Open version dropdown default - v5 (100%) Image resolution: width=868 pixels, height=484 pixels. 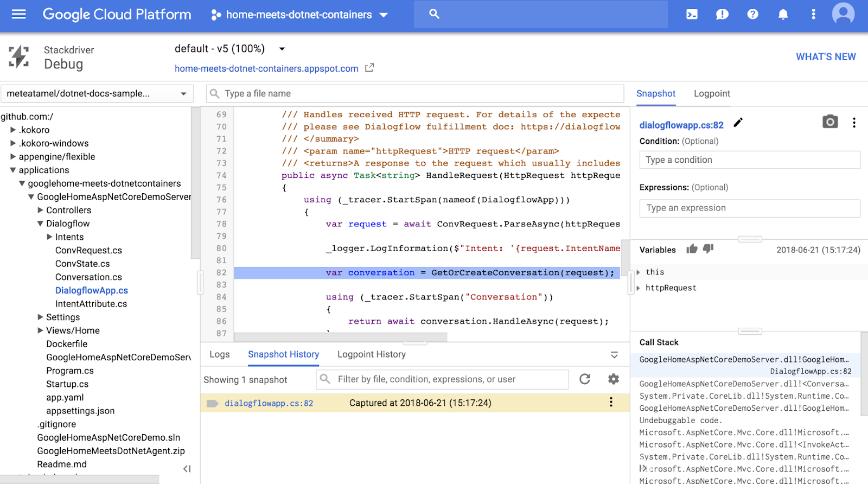coord(229,49)
